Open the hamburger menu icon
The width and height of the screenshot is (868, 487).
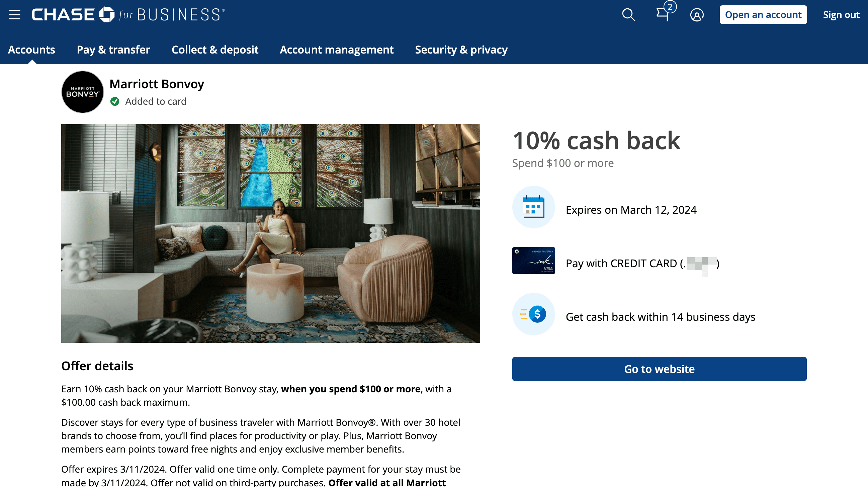(x=14, y=15)
